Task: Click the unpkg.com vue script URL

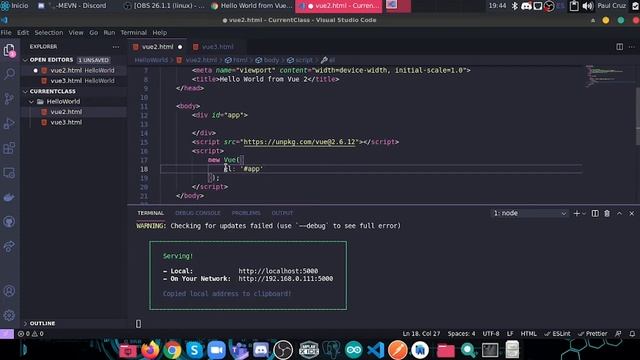Action: pos(299,142)
